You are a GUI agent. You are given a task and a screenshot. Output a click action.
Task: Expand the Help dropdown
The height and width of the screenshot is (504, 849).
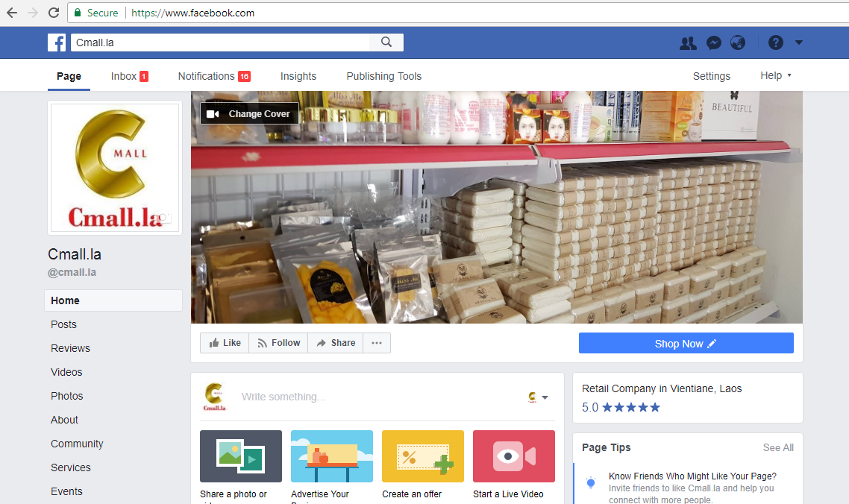coord(775,76)
